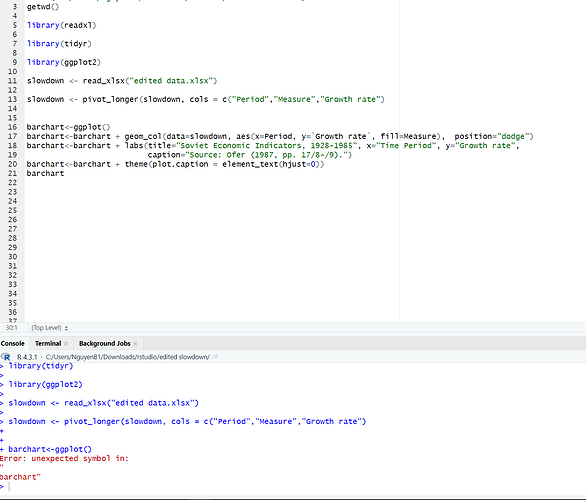Open the (Top Level) scope dropdown

point(50,328)
